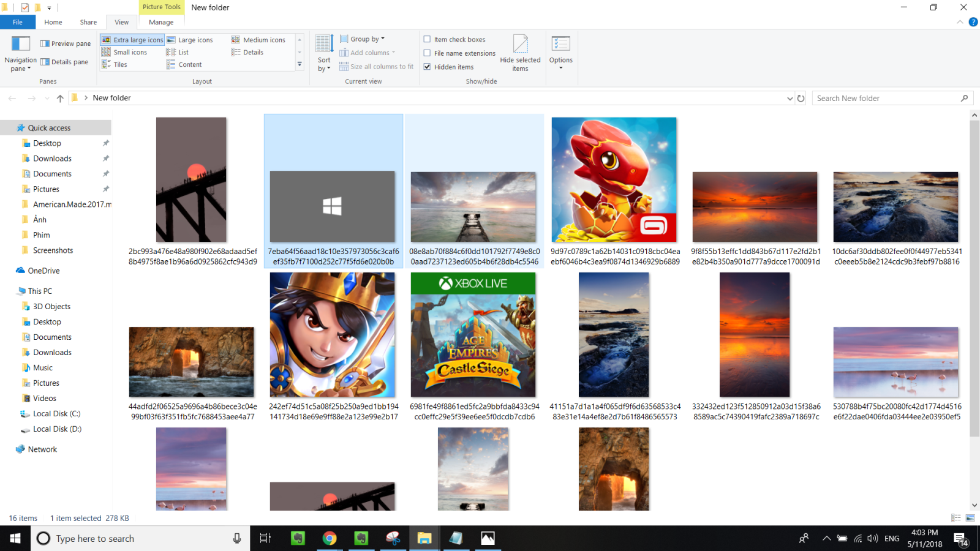Toggle the Details pane
The image size is (980, 551).
click(x=65, y=62)
